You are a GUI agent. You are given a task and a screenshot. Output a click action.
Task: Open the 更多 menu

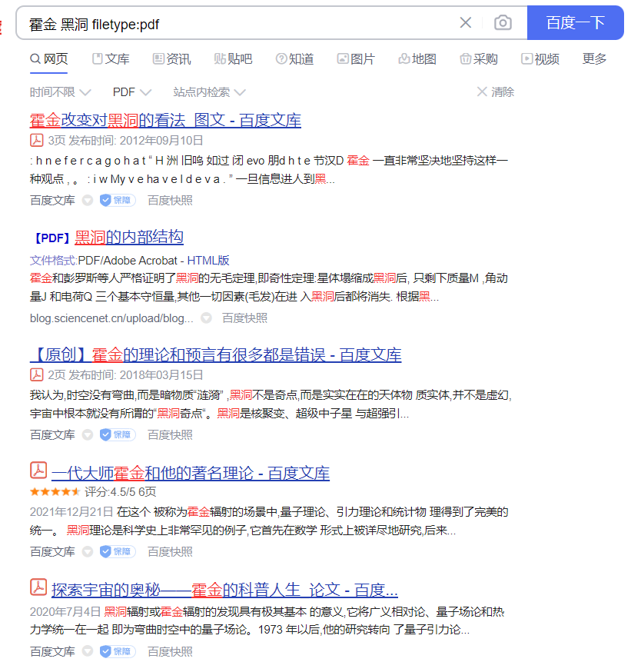pyautogui.click(x=595, y=58)
